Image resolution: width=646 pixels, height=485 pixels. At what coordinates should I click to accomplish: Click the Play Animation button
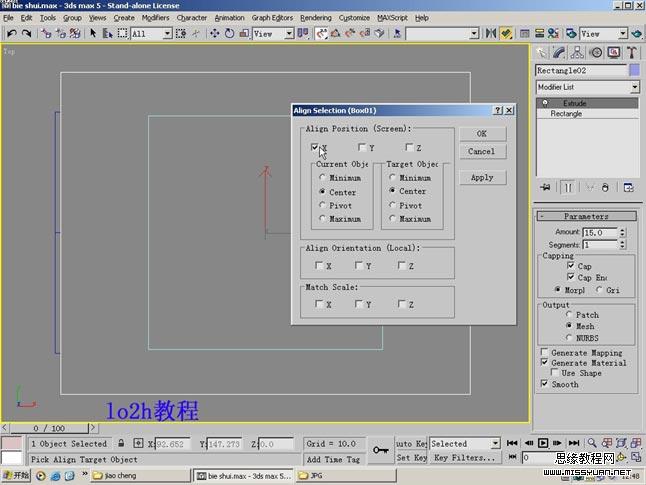coord(543,443)
